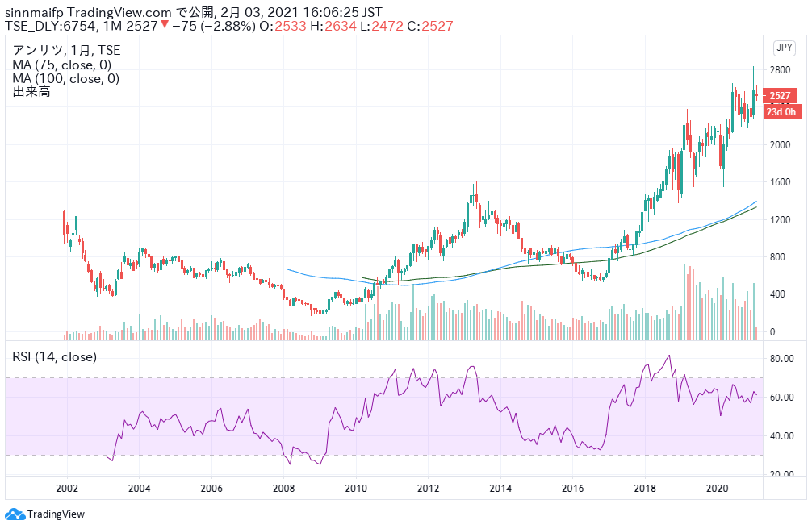This screenshot has height=529, width=812.
Task: Click the 2018 time axis label
Action: click(645, 488)
